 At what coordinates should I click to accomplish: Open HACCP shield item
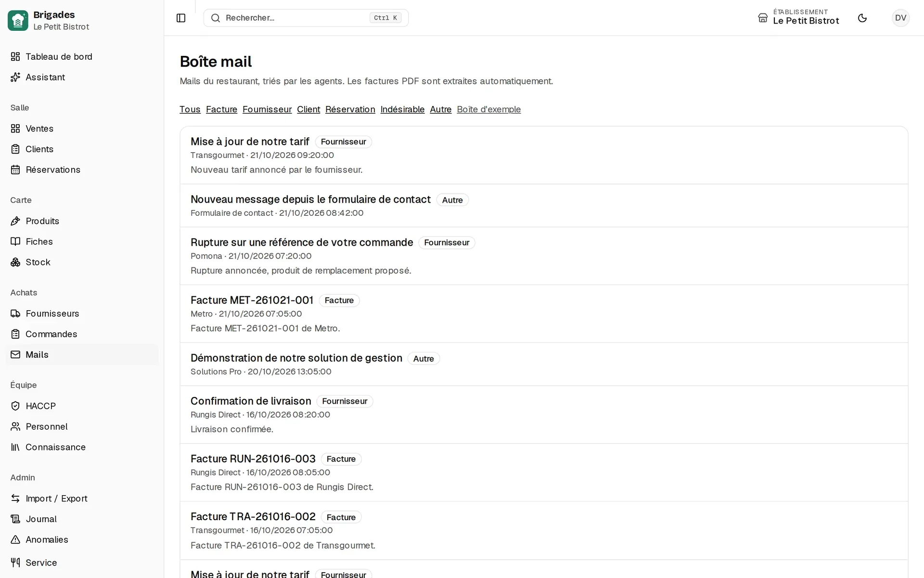tap(82, 406)
